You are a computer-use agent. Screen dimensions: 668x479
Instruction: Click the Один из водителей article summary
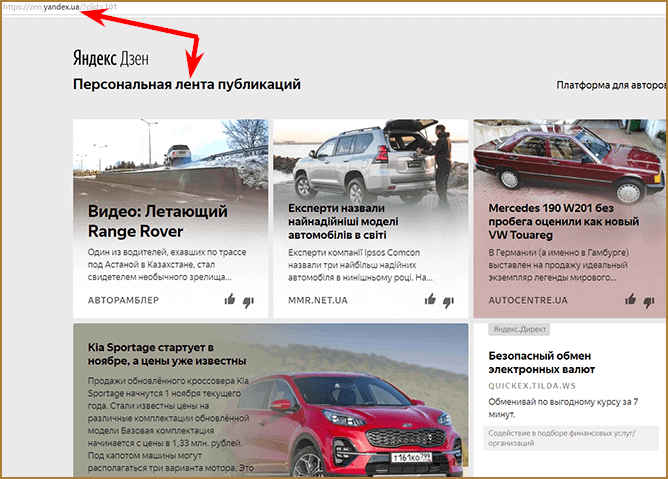[x=167, y=265]
